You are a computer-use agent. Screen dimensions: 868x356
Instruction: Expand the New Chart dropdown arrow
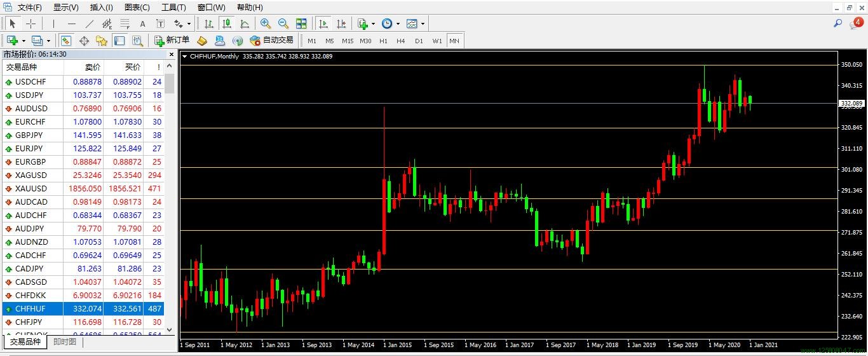(24, 41)
